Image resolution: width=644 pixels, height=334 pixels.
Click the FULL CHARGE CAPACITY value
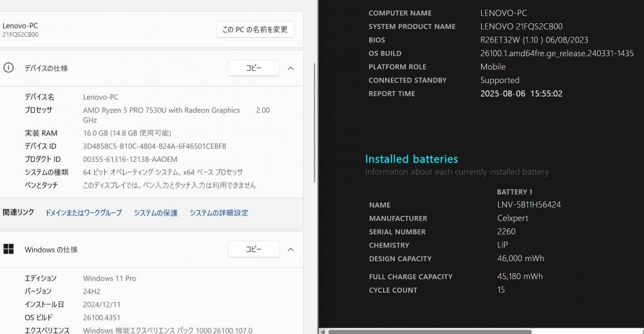coord(520,277)
